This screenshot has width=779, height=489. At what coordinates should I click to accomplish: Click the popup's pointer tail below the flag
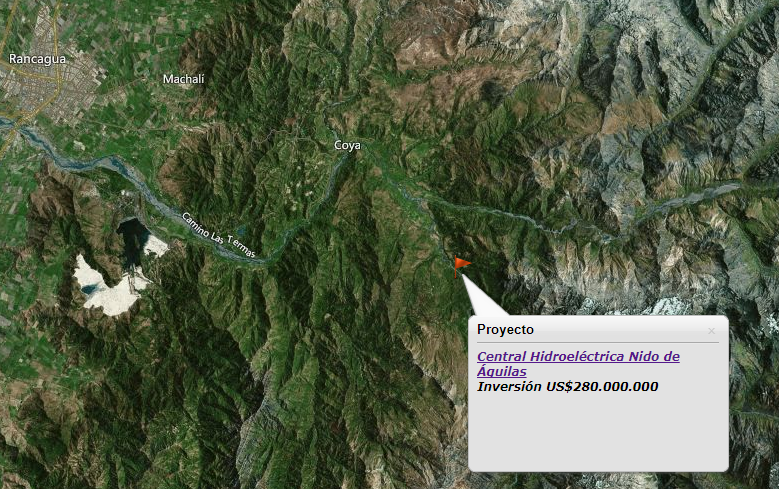[482, 296]
